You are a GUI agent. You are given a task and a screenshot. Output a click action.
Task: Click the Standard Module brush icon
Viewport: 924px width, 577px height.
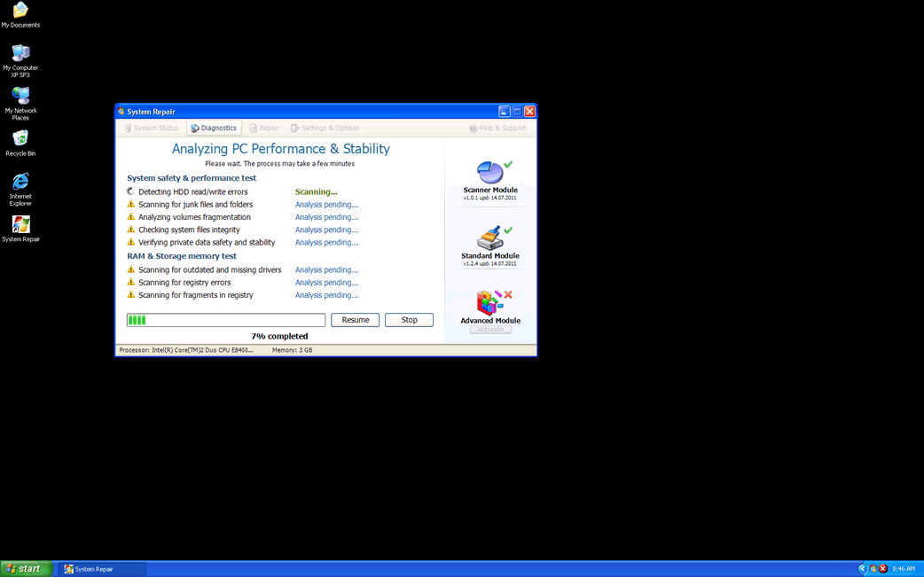(x=489, y=238)
